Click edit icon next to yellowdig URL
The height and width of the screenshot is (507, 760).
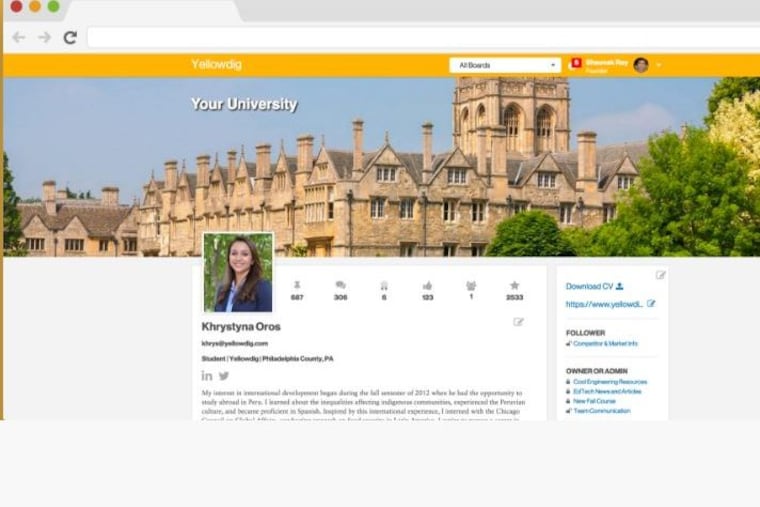click(x=651, y=304)
